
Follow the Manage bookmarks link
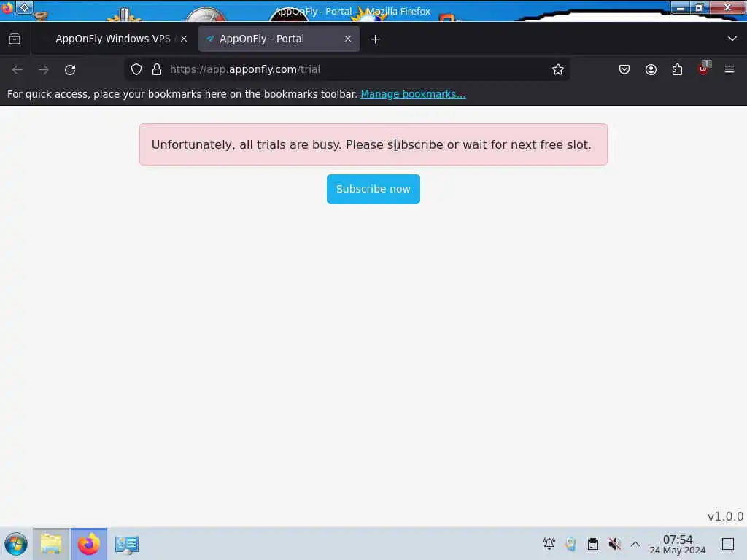(413, 94)
